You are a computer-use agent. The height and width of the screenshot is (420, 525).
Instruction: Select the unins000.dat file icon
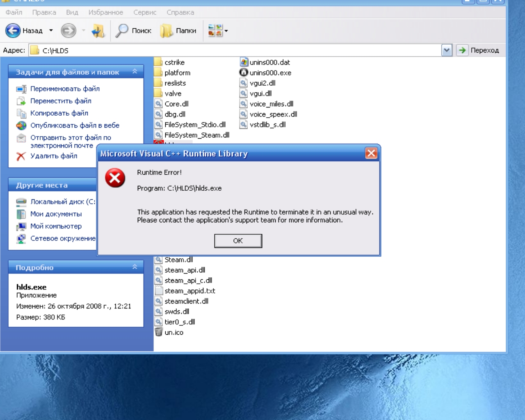click(244, 62)
